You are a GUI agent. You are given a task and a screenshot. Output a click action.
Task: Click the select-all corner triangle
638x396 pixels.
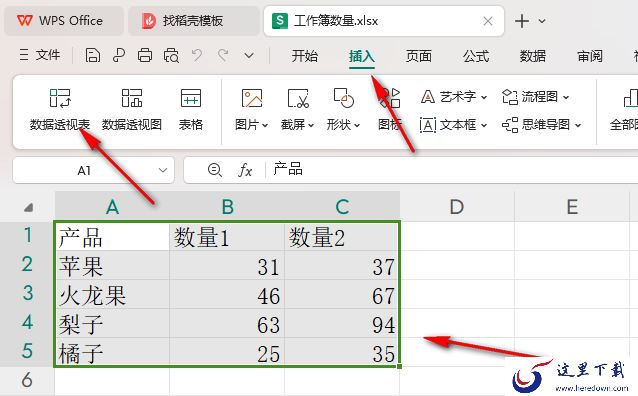pos(28,208)
